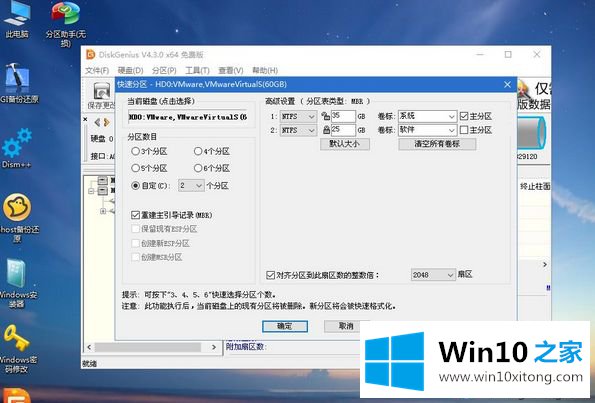Toggle 主分区 checkbox for partition 2
The height and width of the screenshot is (403, 595).
[464, 130]
